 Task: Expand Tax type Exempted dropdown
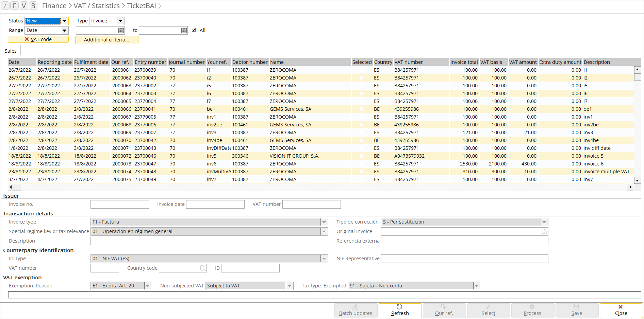(477, 286)
